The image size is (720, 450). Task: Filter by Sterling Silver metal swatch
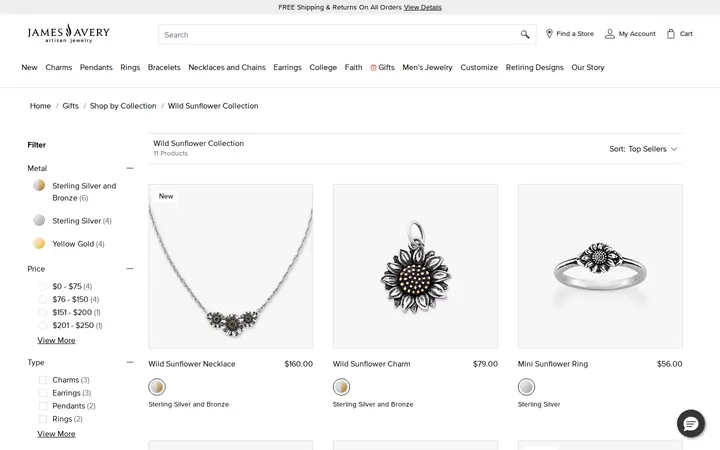point(39,220)
